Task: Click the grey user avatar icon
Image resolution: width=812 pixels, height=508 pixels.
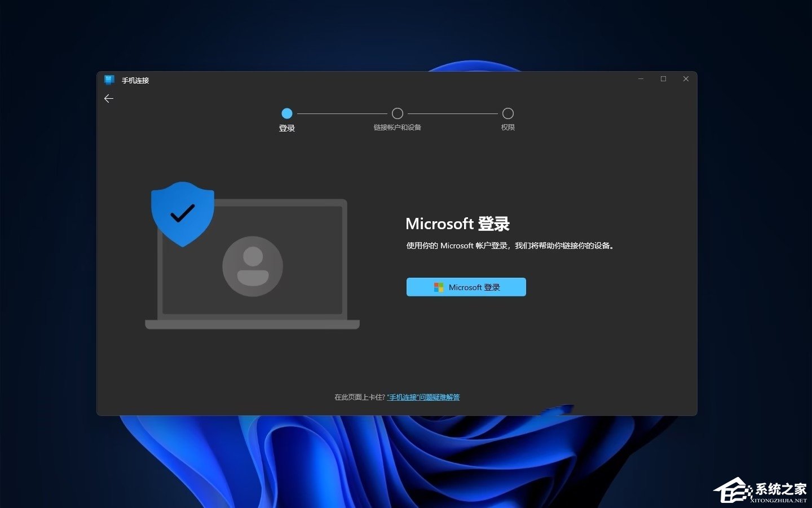Action: 252,266
